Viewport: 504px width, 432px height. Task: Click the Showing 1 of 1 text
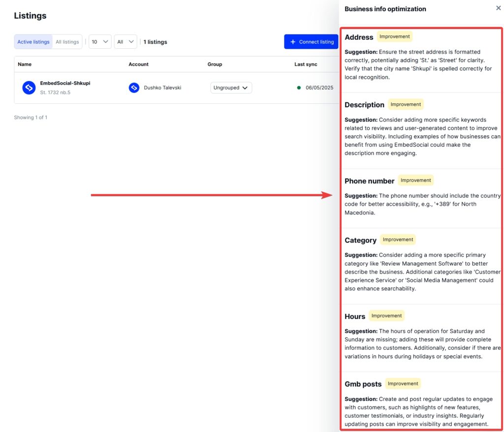31,117
